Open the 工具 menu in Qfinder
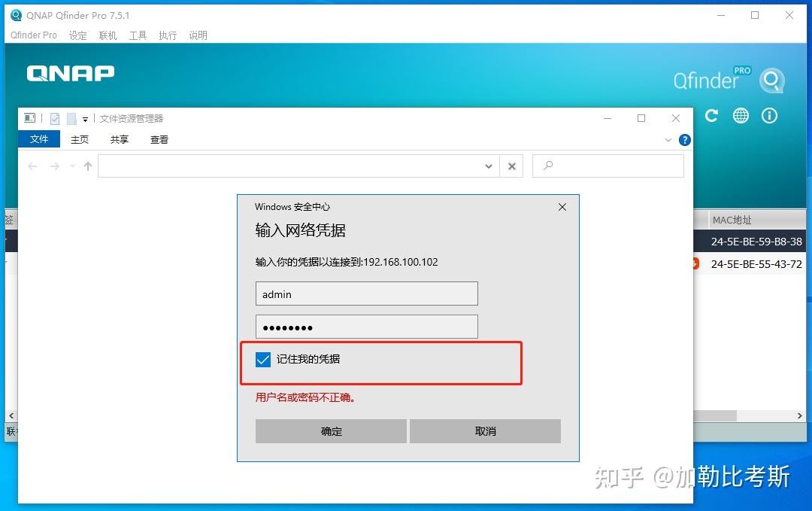This screenshot has height=511, width=812. click(x=137, y=35)
